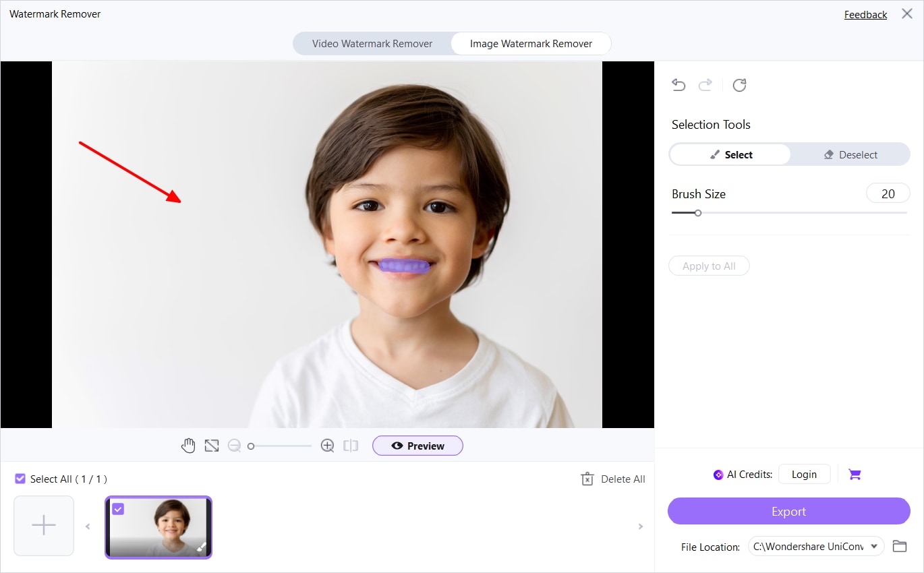This screenshot has width=924, height=573.
Task: Click the Watermark Remover window title
Action: tap(55, 13)
